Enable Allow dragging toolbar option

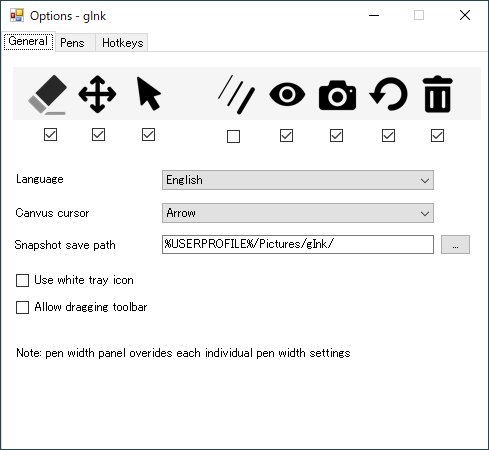(x=22, y=307)
